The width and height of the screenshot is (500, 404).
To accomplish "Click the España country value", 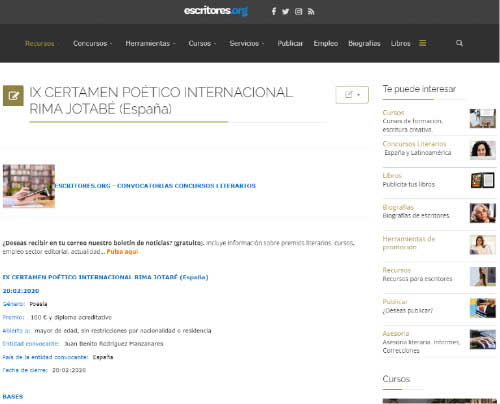I will [x=103, y=357].
